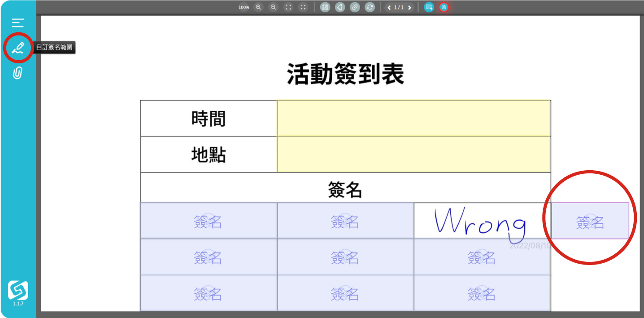Image resolution: width=644 pixels, height=318 pixels.
Task: Select the custom 簽名 box outside the table
Action: click(x=590, y=221)
